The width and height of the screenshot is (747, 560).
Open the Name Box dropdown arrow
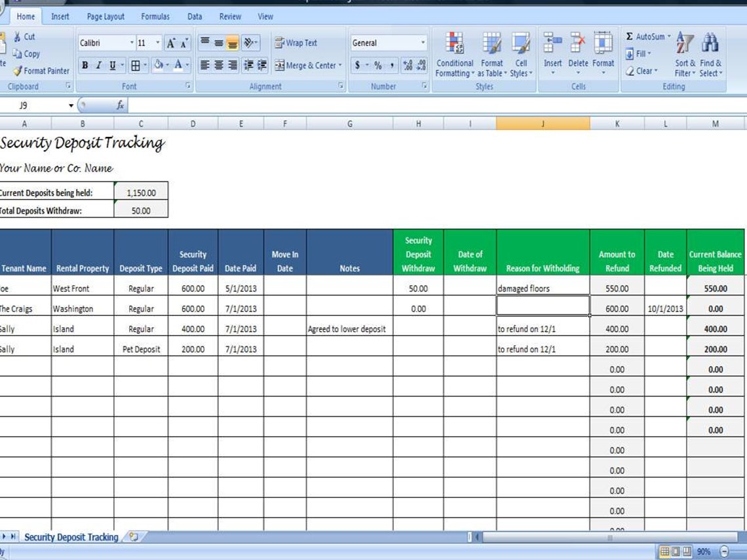[x=71, y=105]
